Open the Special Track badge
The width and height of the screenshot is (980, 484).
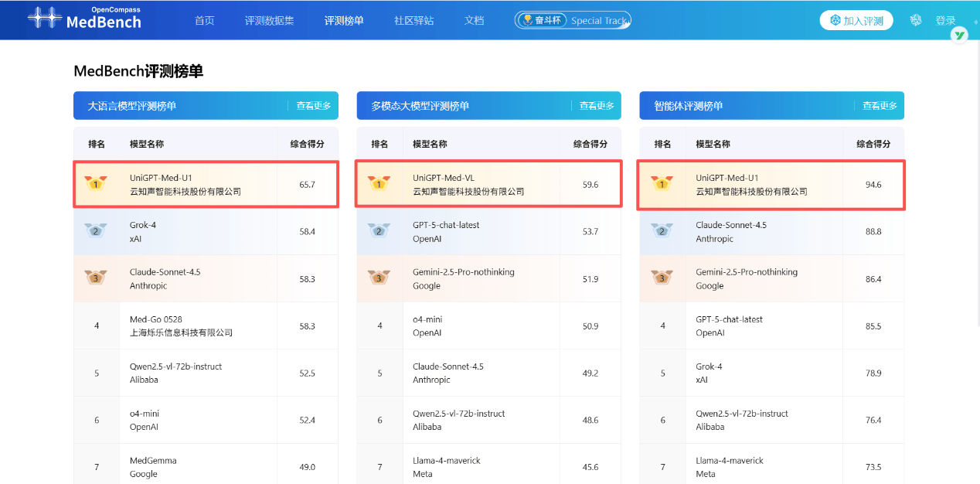click(x=601, y=20)
